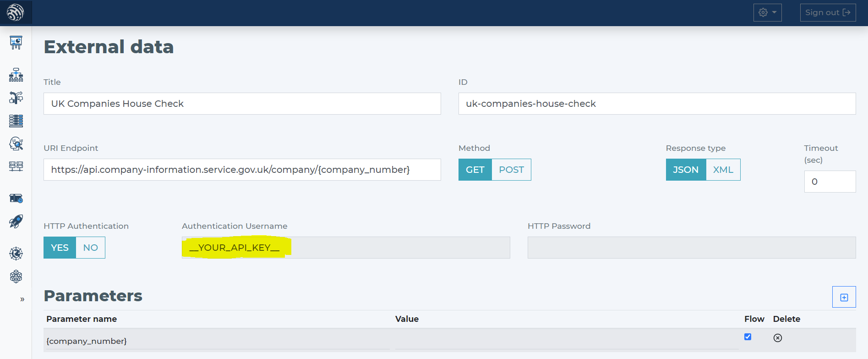Choose XML response type
This screenshot has height=359, width=868.
[x=723, y=170]
